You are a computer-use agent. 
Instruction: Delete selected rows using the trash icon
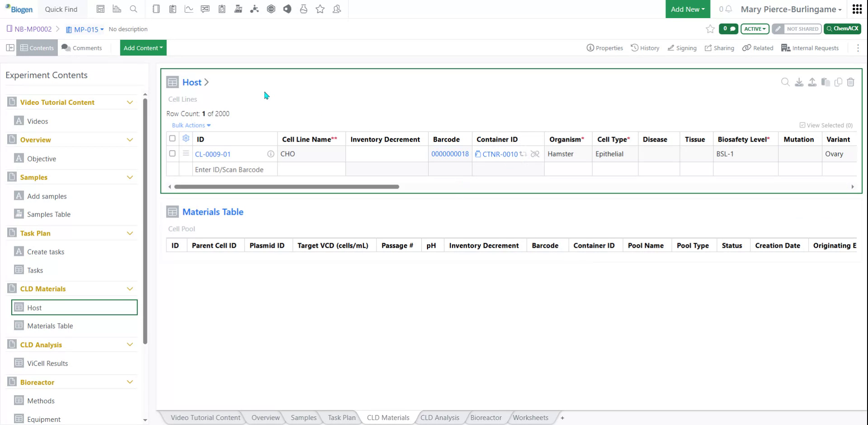pyautogui.click(x=851, y=82)
